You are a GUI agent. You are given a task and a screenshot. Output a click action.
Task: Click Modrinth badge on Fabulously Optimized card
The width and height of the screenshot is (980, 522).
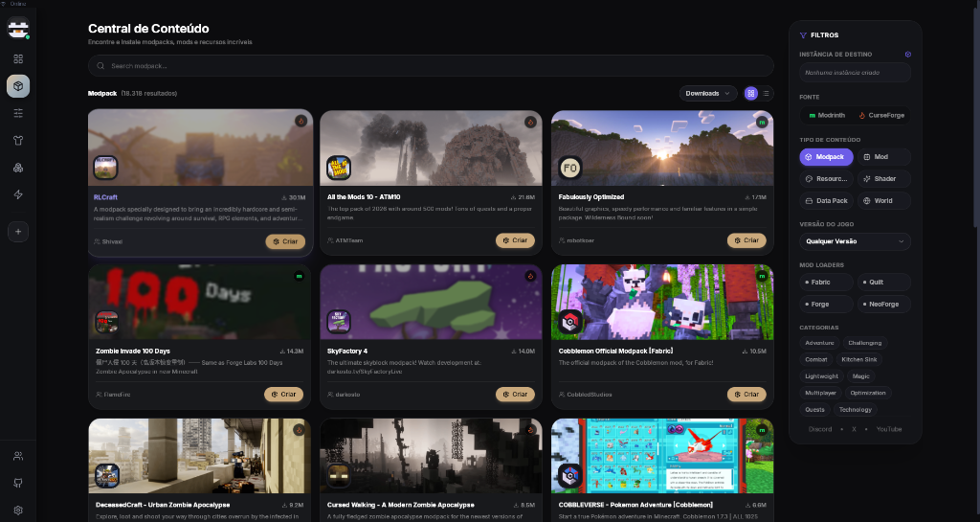pyautogui.click(x=761, y=122)
